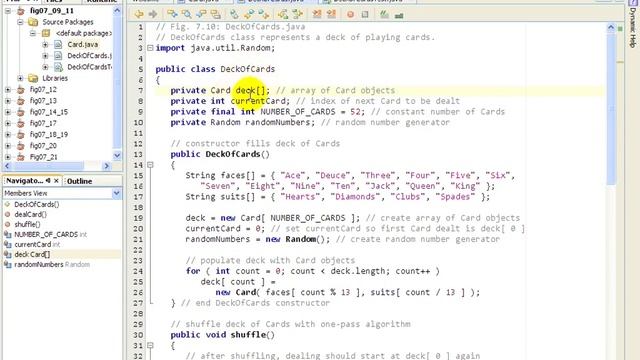Viewport: 640px width, 360px height.
Task: Click the pin icon on Navigator tab
Action: click(48, 180)
